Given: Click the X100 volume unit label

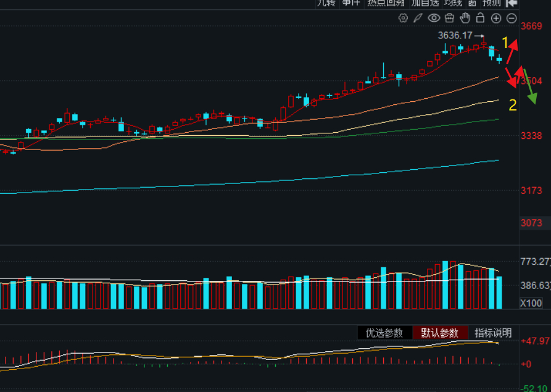Looking at the screenshot, I should (531, 303).
